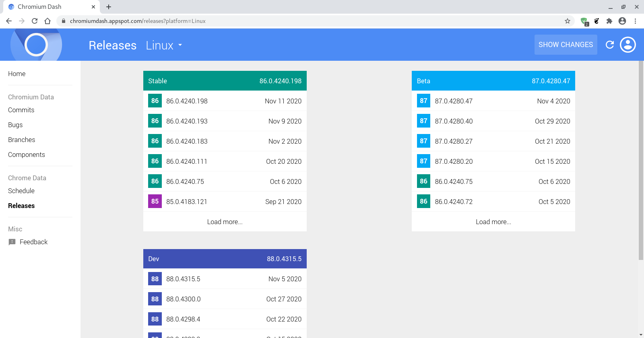The image size is (644, 338).
Task: Click the page vertical scrollbar
Action: [641, 160]
